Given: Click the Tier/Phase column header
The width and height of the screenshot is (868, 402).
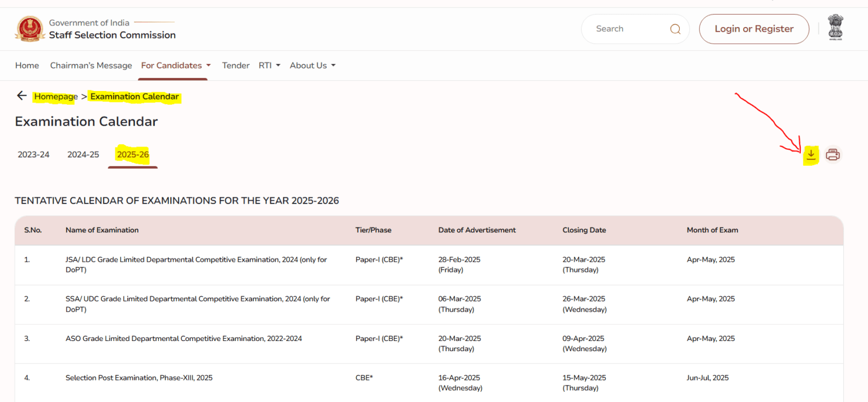Looking at the screenshot, I should pos(374,230).
